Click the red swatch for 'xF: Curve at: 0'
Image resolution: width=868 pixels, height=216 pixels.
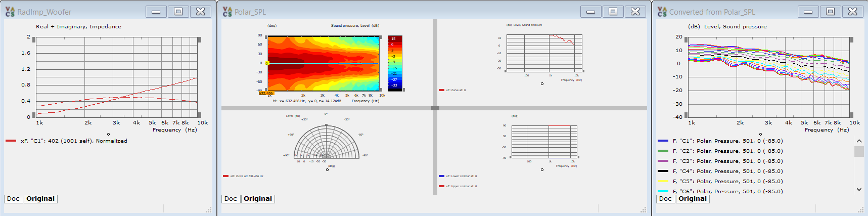coord(442,90)
